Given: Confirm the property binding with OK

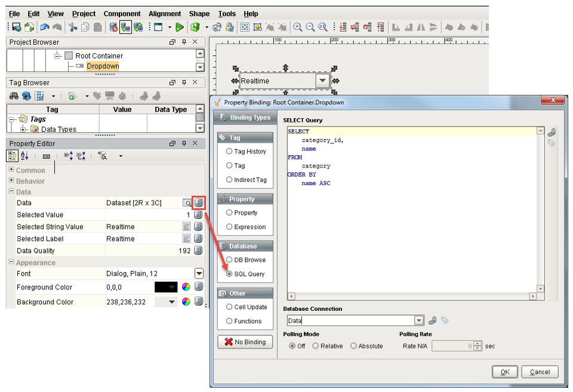Looking at the screenshot, I should (x=504, y=372).
